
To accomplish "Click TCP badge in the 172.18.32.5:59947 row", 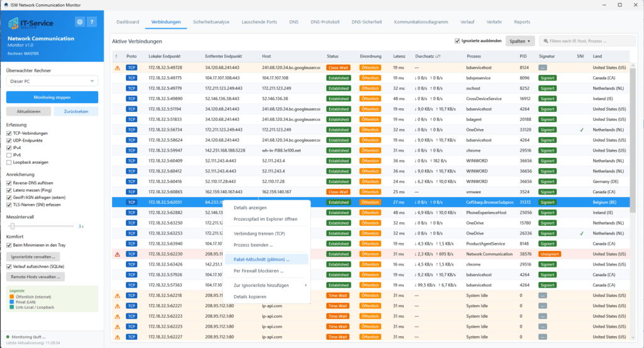I will click(131, 150).
